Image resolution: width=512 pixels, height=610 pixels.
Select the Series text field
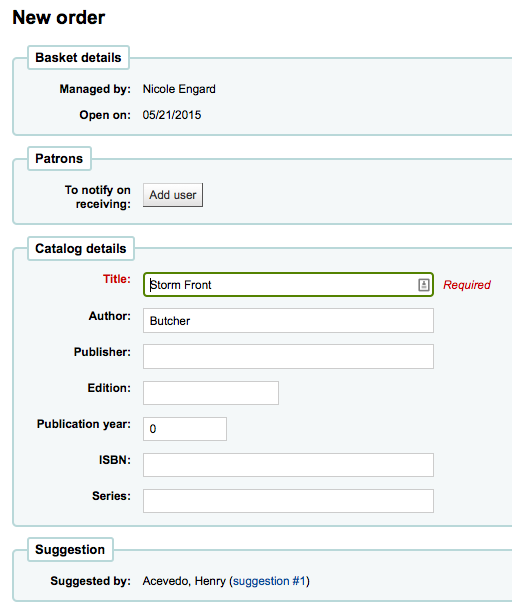(x=288, y=501)
